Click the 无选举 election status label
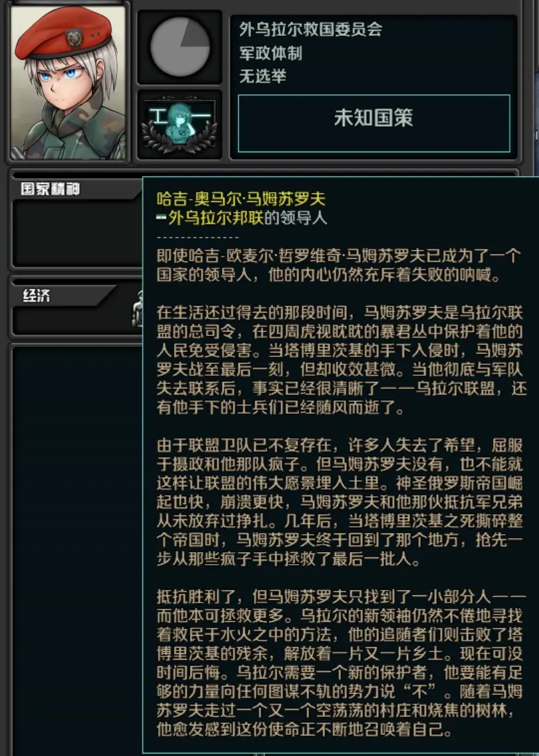Screen dimensions: 539x756 tap(263, 76)
